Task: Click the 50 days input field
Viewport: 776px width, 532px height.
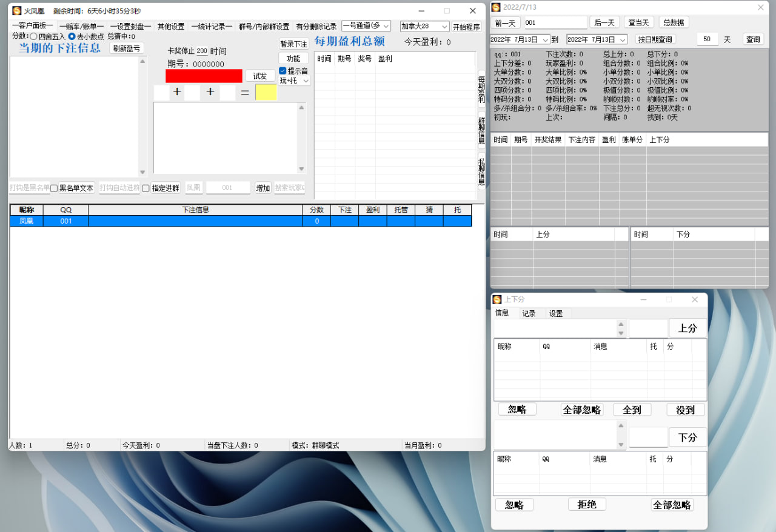Action: (707, 39)
